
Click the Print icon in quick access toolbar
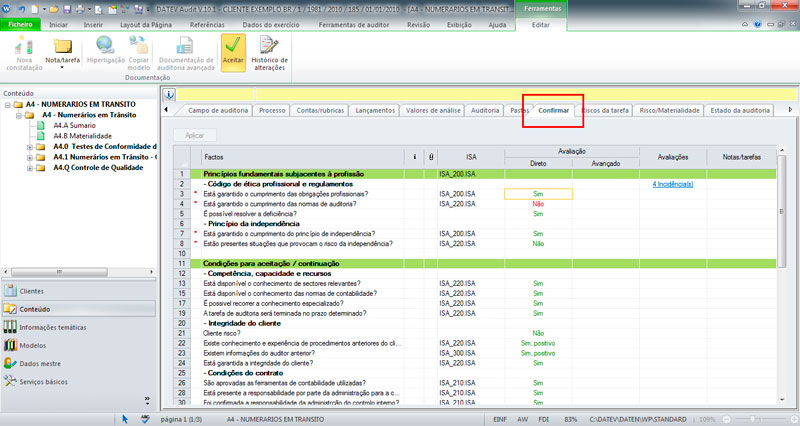(x=80, y=9)
